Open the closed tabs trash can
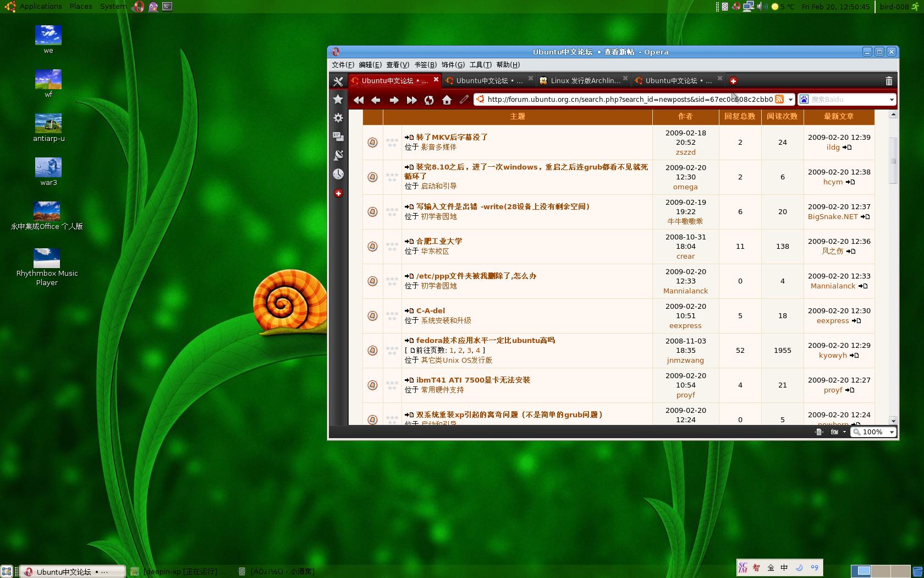Image resolution: width=924 pixels, height=578 pixels. pyautogui.click(x=889, y=81)
